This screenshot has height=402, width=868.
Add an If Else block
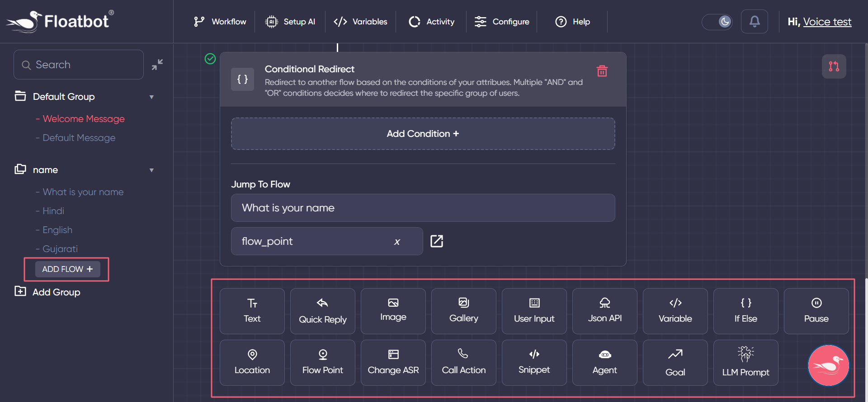746,311
